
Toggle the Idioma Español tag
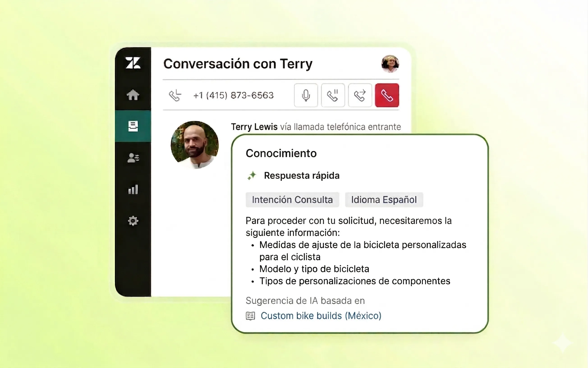point(384,200)
